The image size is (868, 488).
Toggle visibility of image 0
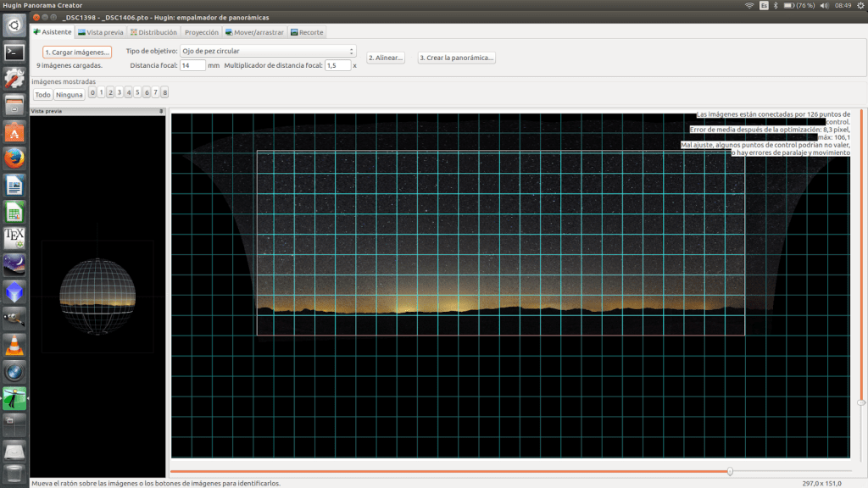(92, 93)
